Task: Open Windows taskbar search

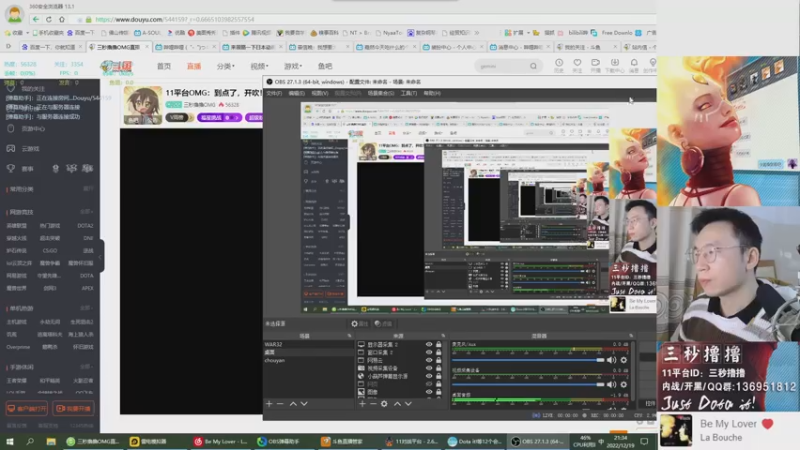Action: (30, 441)
